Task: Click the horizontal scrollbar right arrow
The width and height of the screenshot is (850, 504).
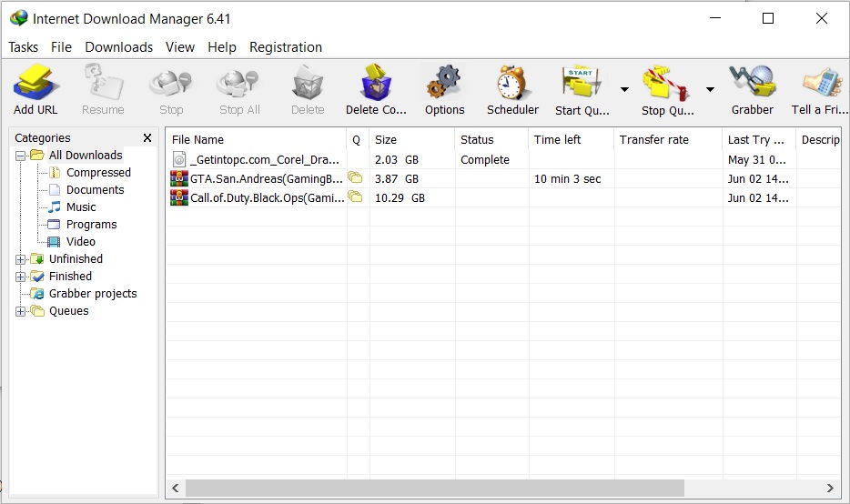Action: (x=830, y=488)
